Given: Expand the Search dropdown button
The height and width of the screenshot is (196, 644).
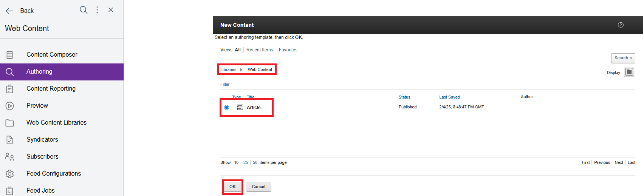Looking at the screenshot, I should [623, 58].
